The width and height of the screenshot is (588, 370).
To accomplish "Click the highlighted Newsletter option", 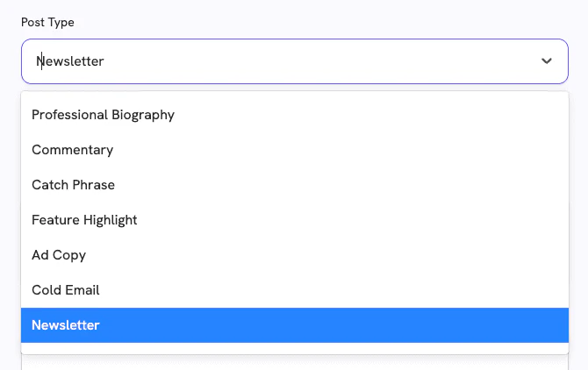I will pos(66,325).
